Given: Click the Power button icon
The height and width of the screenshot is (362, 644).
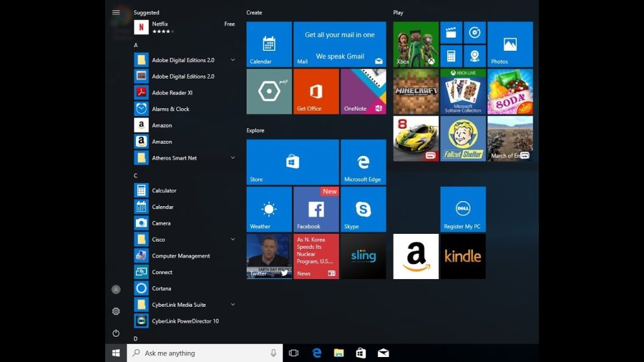Looking at the screenshot, I should click(x=116, y=333).
